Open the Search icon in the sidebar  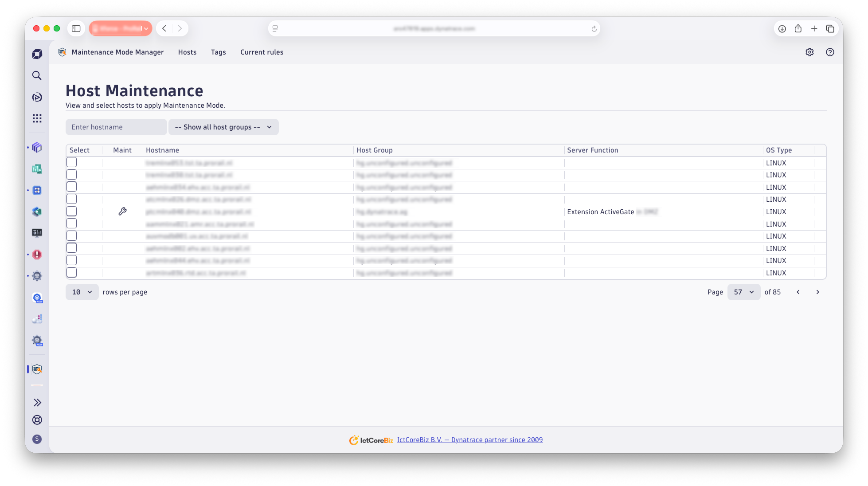click(37, 75)
